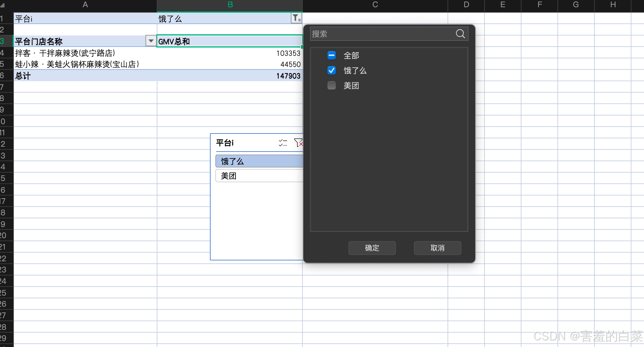Click the select-all corner triangle
644x347 pixels.
(x=2, y=5)
